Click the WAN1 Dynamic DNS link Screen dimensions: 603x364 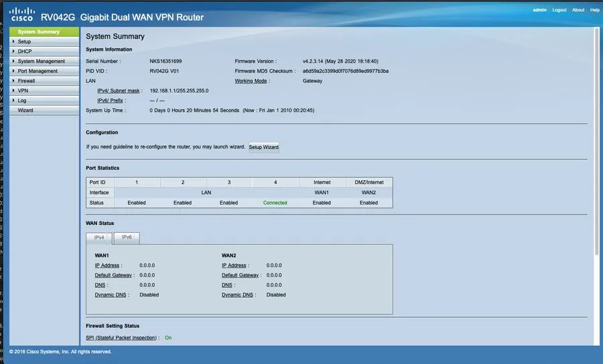pos(111,295)
